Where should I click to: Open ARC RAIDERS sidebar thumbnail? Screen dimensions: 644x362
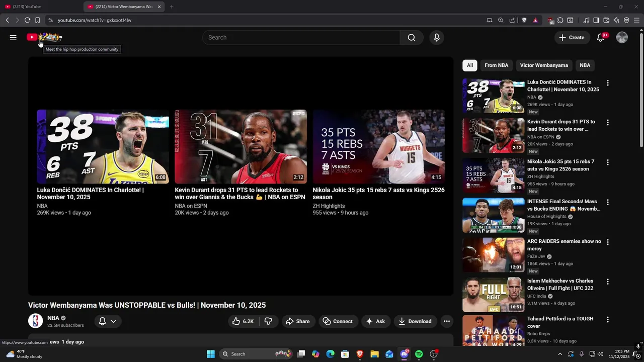click(x=493, y=255)
